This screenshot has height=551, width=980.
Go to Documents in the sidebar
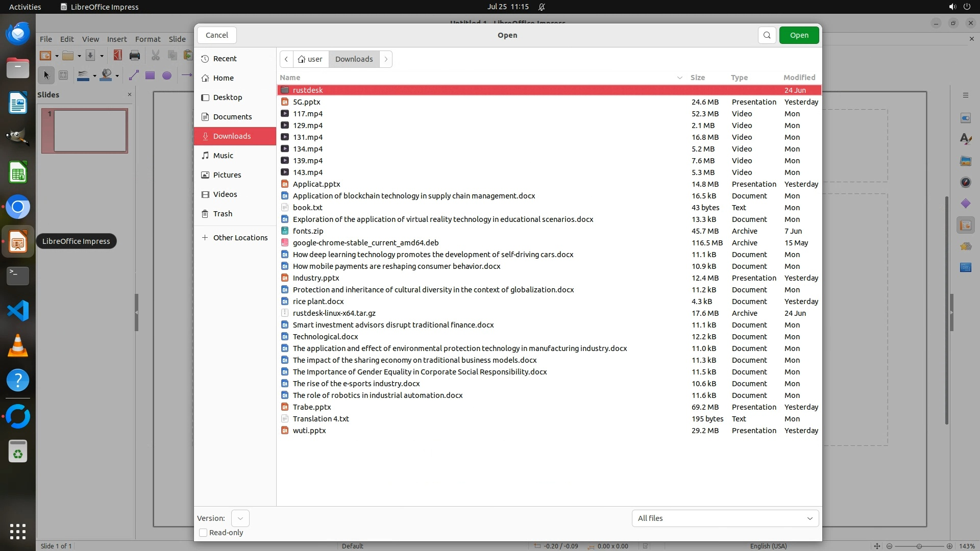coord(232,117)
